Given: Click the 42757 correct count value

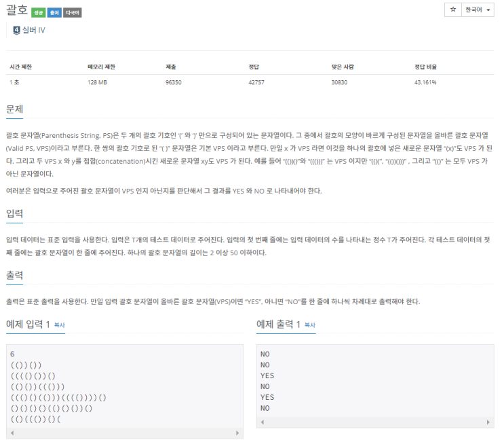Looking at the screenshot, I should [256, 82].
